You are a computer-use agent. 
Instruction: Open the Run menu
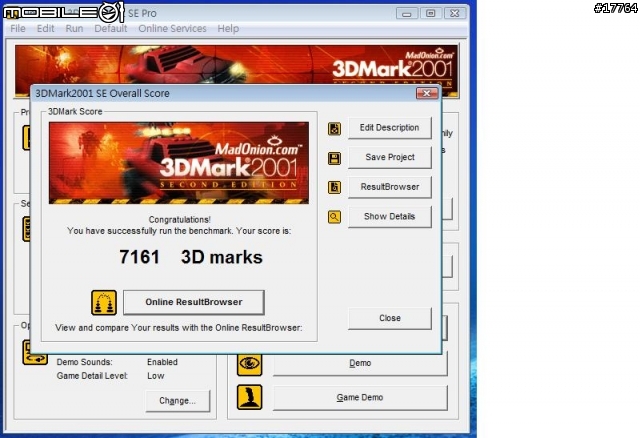coord(74,29)
